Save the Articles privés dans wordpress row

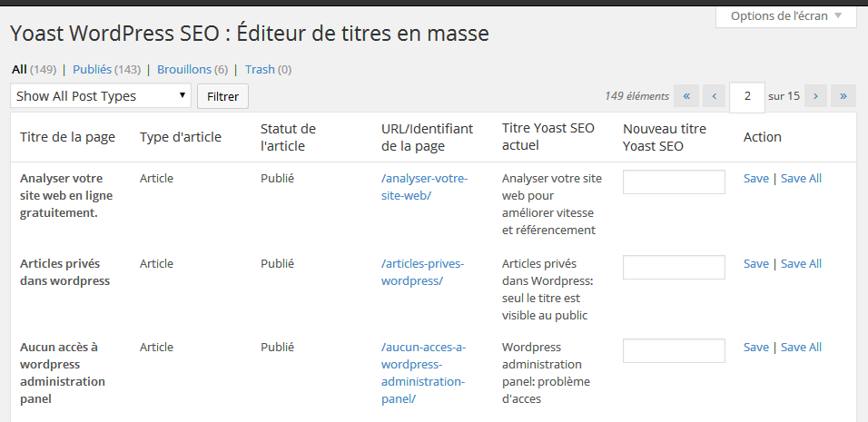click(x=755, y=263)
